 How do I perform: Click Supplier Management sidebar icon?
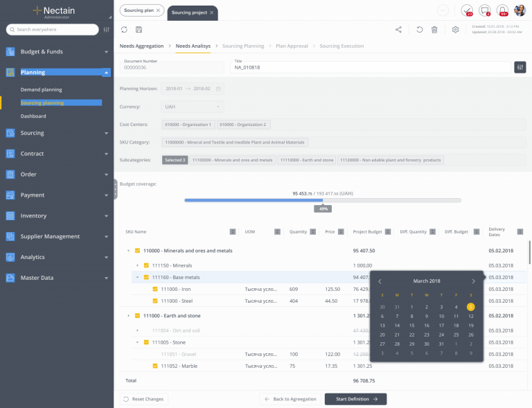pos(10,236)
